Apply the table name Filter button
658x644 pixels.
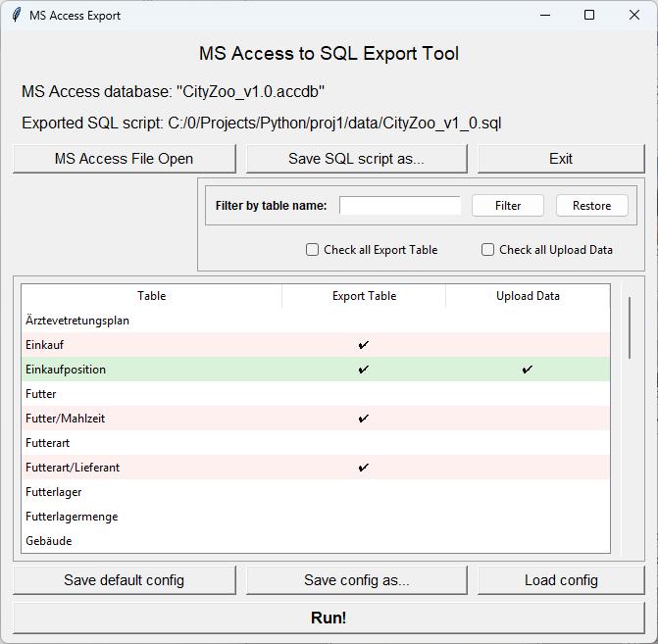coord(508,206)
